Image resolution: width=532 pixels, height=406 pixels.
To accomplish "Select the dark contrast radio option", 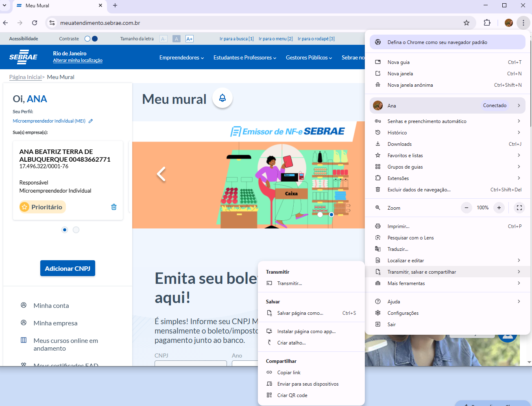I will pos(95,39).
